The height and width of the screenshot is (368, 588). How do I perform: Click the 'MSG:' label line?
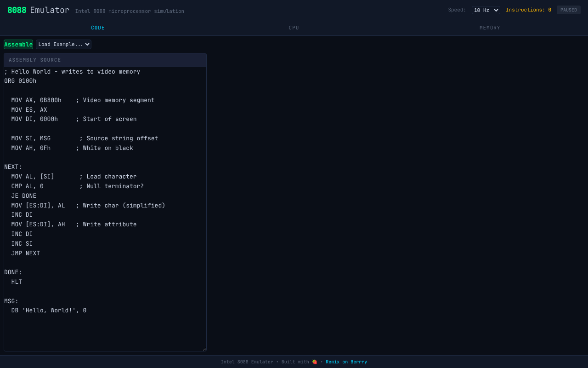pyautogui.click(x=11, y=301)
